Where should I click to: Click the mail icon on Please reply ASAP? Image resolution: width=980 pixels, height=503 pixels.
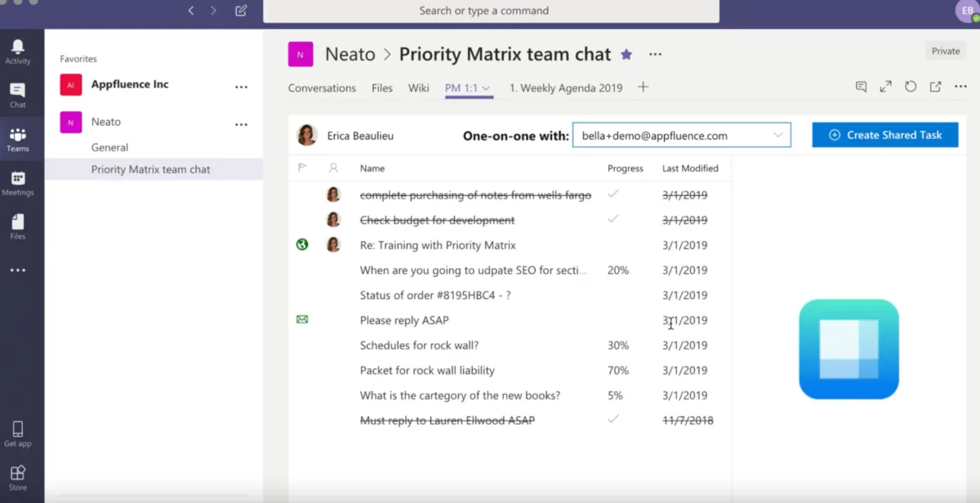click(302, 319)
